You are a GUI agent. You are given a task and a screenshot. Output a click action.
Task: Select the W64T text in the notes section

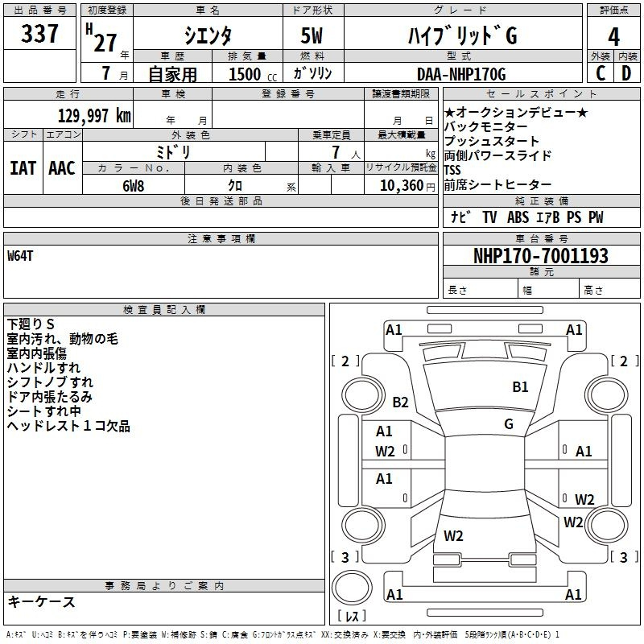coord(21,255)
